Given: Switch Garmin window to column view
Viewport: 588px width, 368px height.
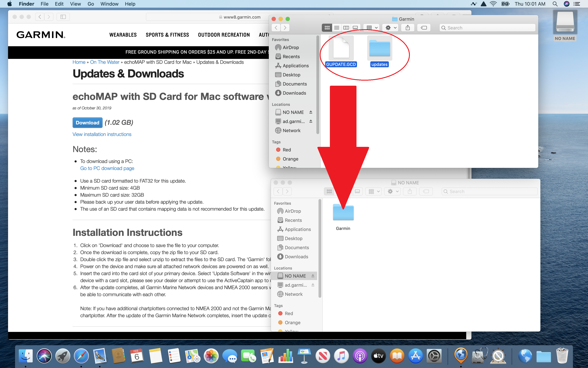Looking at the screenshot, I should click(346, 28).
